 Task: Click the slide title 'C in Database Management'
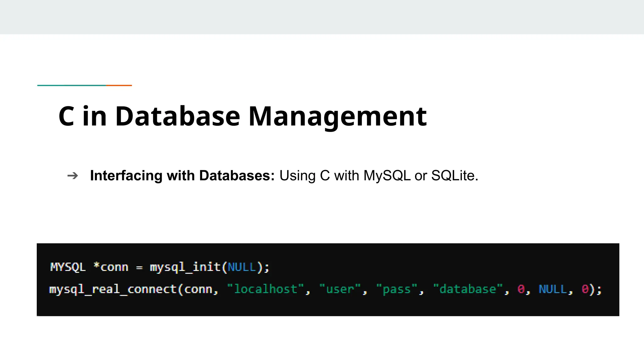tap(242, 116)
